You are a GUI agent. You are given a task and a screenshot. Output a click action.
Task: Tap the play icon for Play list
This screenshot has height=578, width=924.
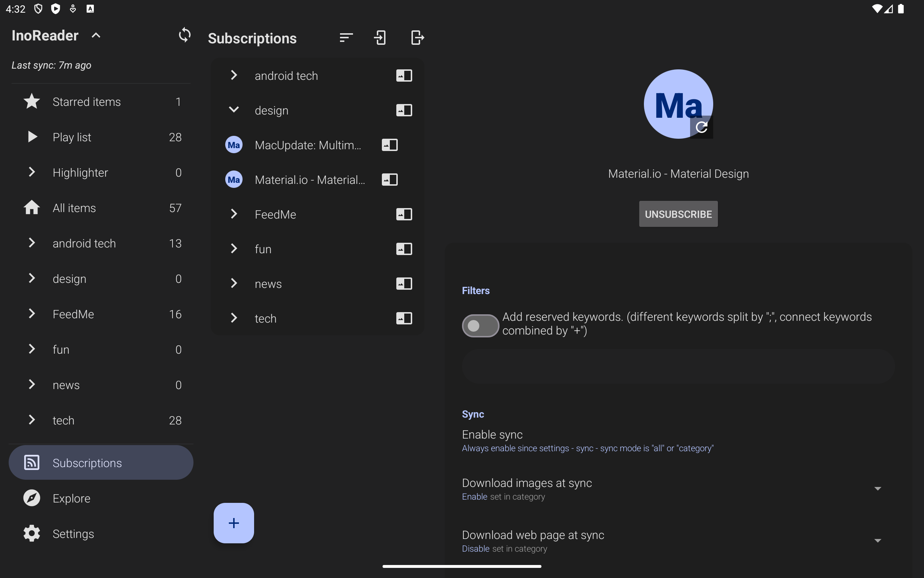[x=32, y=137]
